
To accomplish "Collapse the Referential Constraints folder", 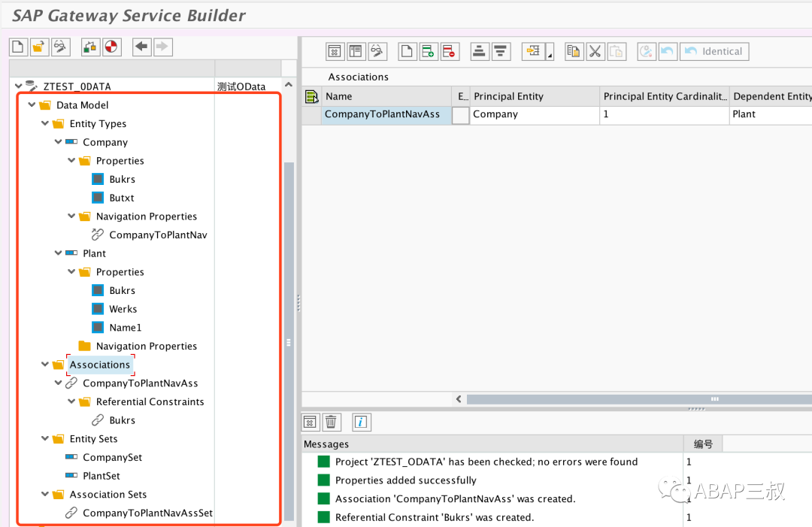I will coord(71,401).
